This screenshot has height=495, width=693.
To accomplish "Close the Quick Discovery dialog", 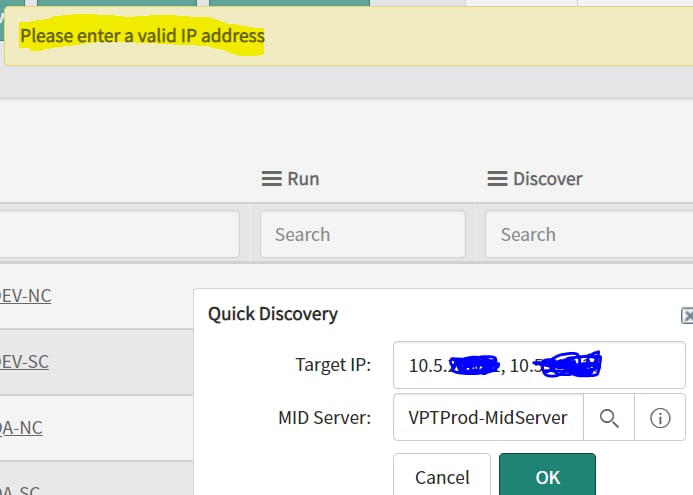I will point(687,316).
